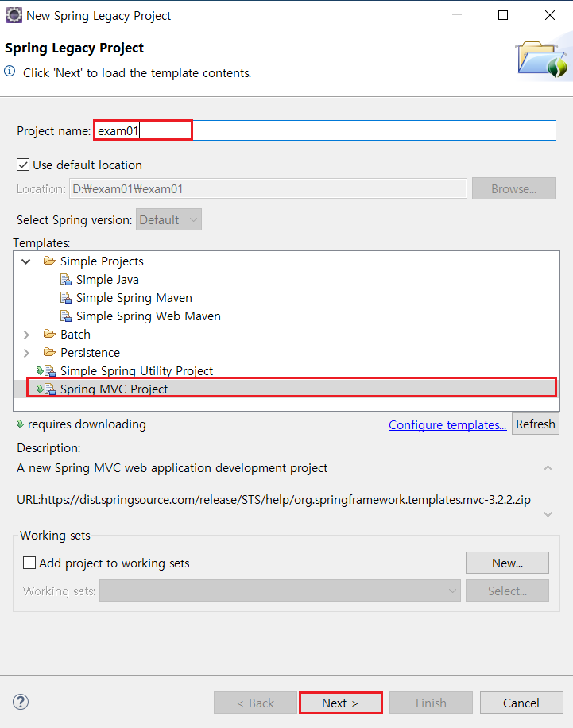This screenshot has width=573, height=728.
Task: Select the Simple Spring Maven template
Action: (x=134, y=297)
